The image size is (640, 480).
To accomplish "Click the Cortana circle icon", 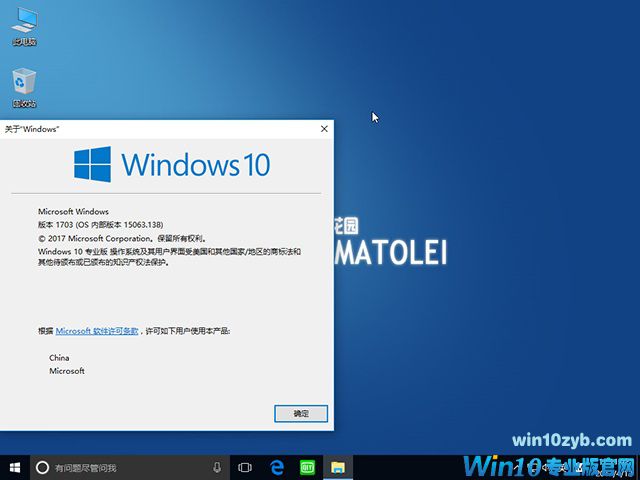I will (42, 467).
